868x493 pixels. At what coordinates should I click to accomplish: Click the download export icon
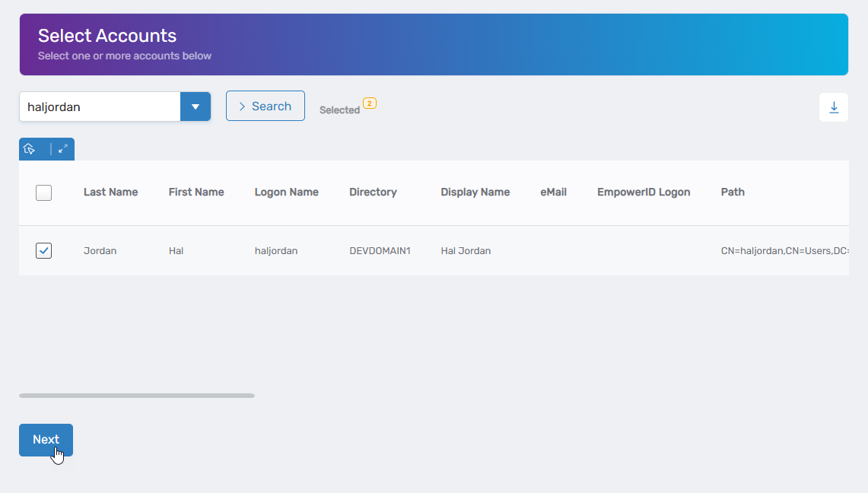pyautogui.click(x=833, y=107)
